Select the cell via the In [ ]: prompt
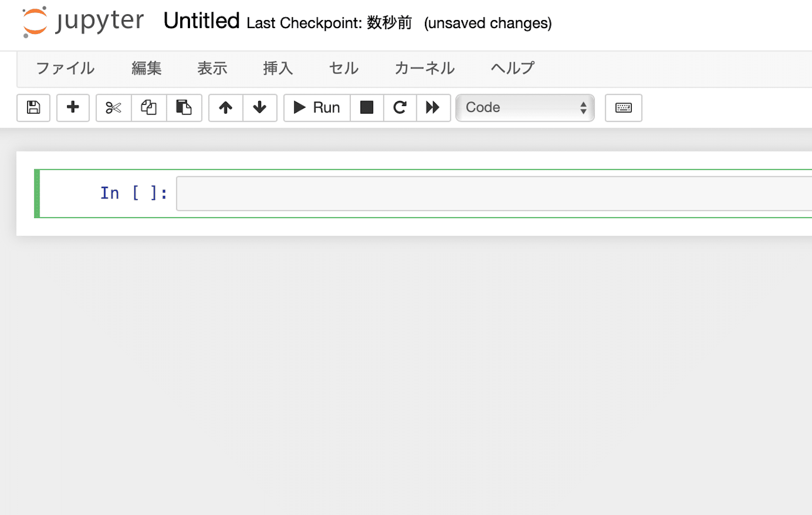Image resolution: width=812 pixels, height=515 pixels. coord(134,193)
